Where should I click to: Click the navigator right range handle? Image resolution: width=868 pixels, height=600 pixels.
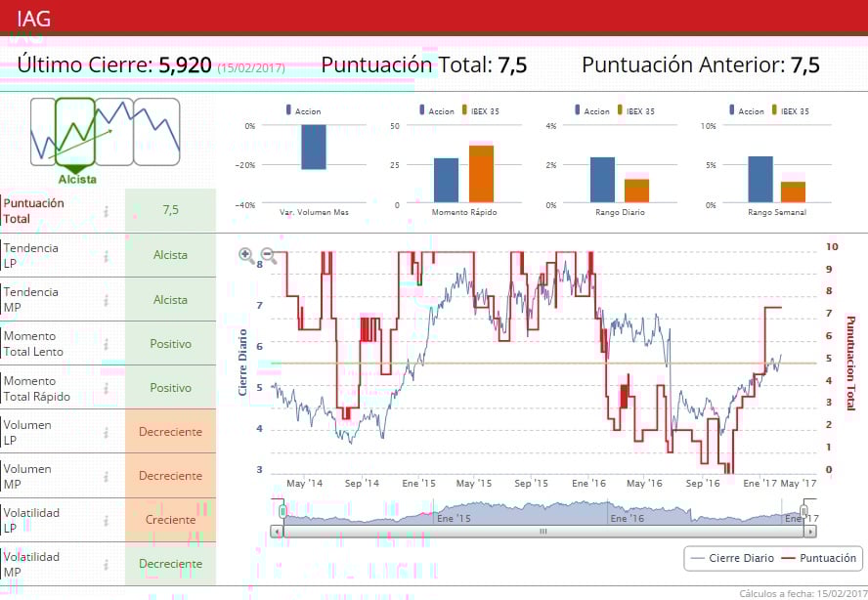803,510
